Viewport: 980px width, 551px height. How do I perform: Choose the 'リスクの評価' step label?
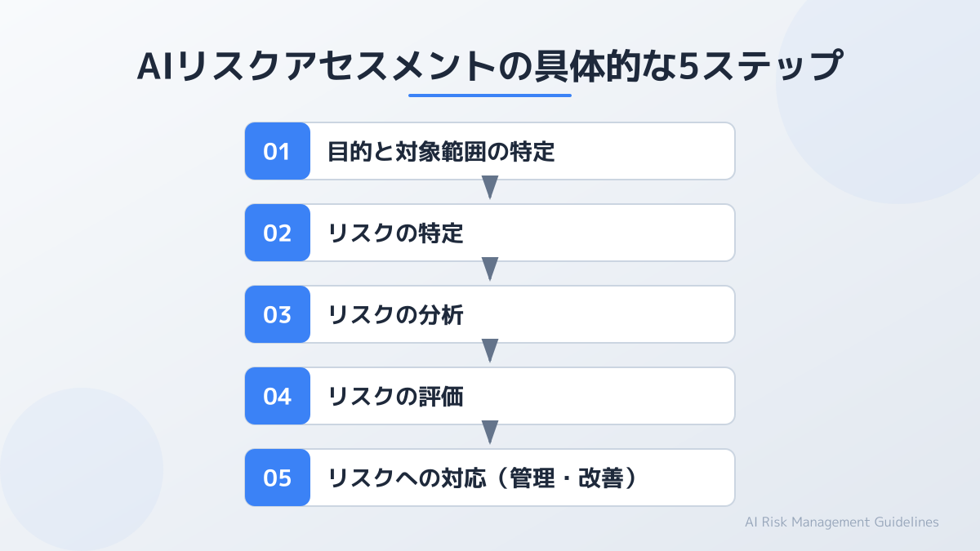(x=395, y=397)
